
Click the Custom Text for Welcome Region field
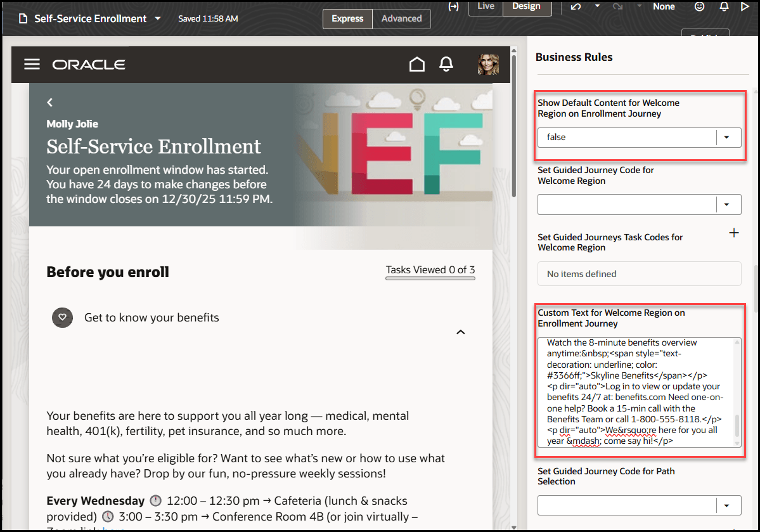click(x=637, y=391)
